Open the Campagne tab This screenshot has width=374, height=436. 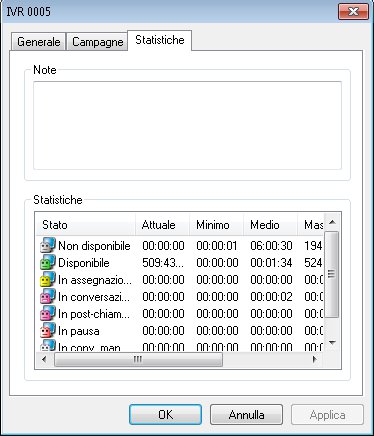(x=97, y=42)
